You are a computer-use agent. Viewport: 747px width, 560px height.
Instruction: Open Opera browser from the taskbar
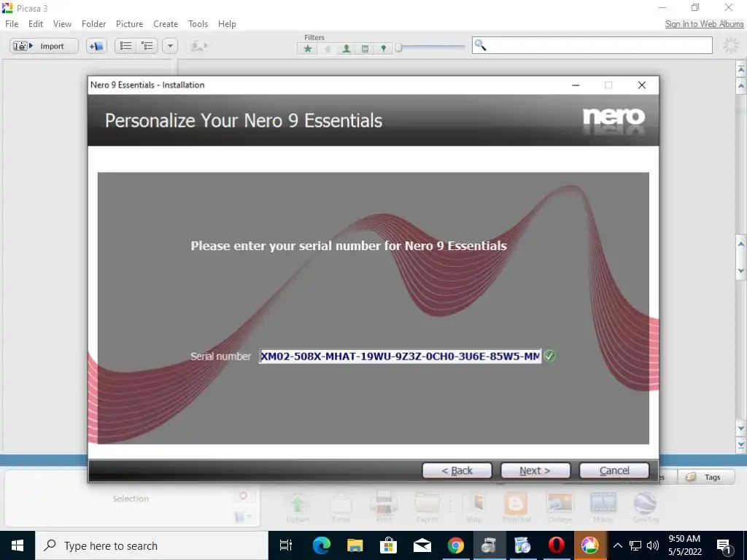pyautogui.click(x=556, y=545)
